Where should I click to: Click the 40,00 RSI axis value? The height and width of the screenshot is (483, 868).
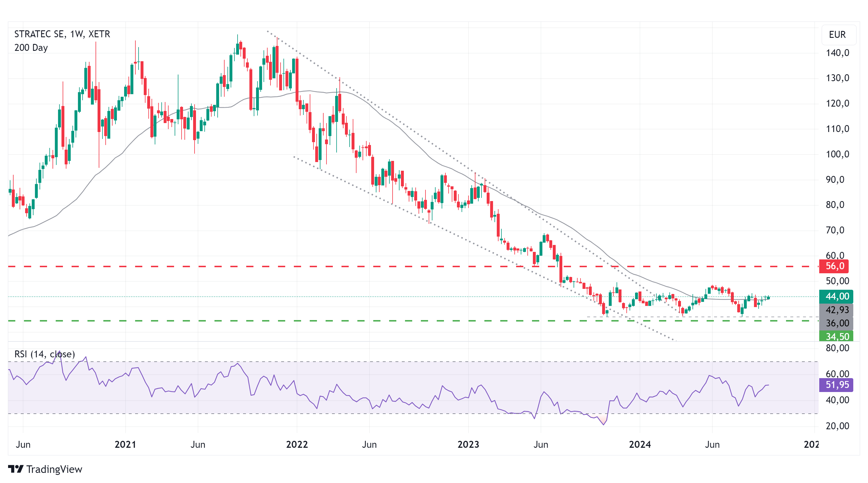[837, 400]
